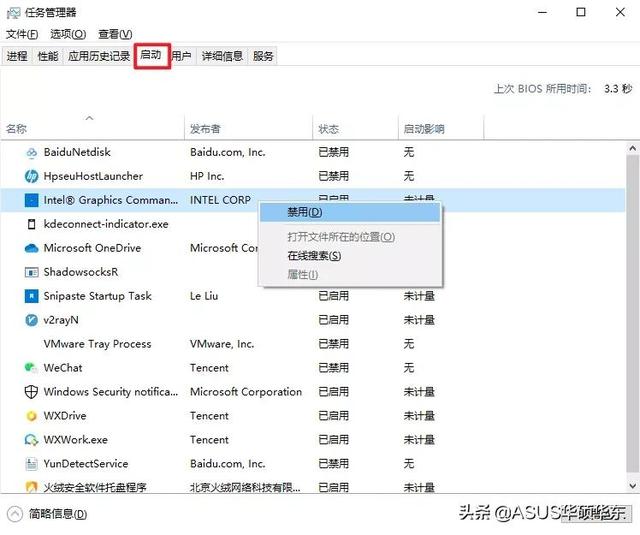Click 打开文件所在的位置(O) context menu entry
The width and height of the screenshot is (640, 535).
point(350,237)
